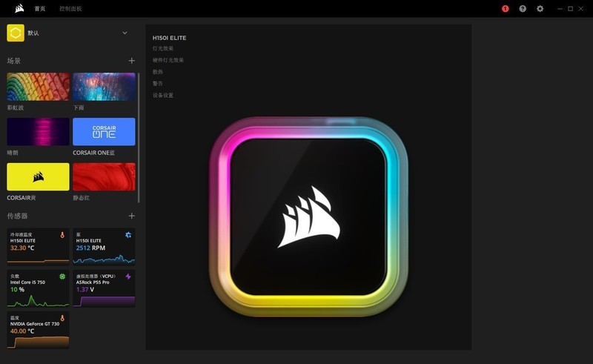Open the Intel Core i5 750 load card

pos(39,288)
